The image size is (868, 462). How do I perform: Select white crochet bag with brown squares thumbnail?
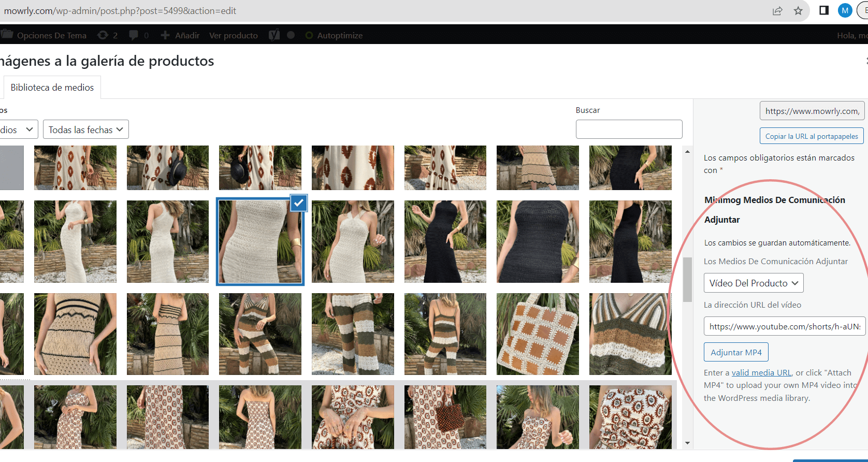(x=538, y=334)
